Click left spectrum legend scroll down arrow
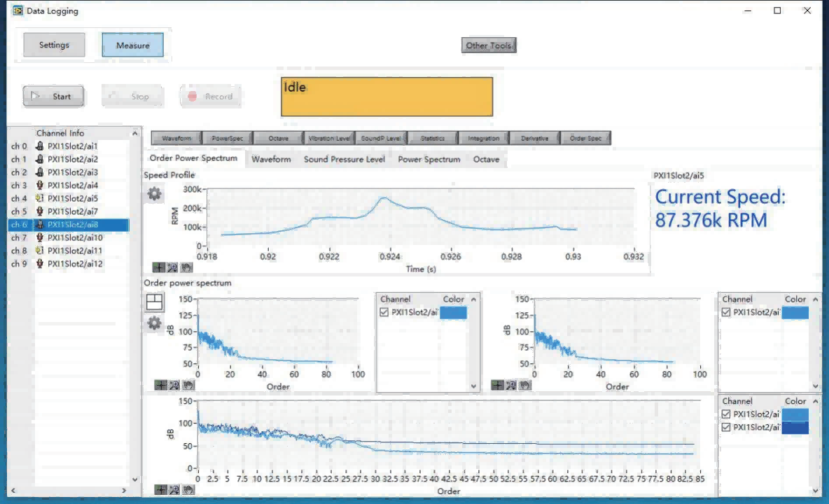The height and width of the screenshot is (504, 829). tap(474, 386)
